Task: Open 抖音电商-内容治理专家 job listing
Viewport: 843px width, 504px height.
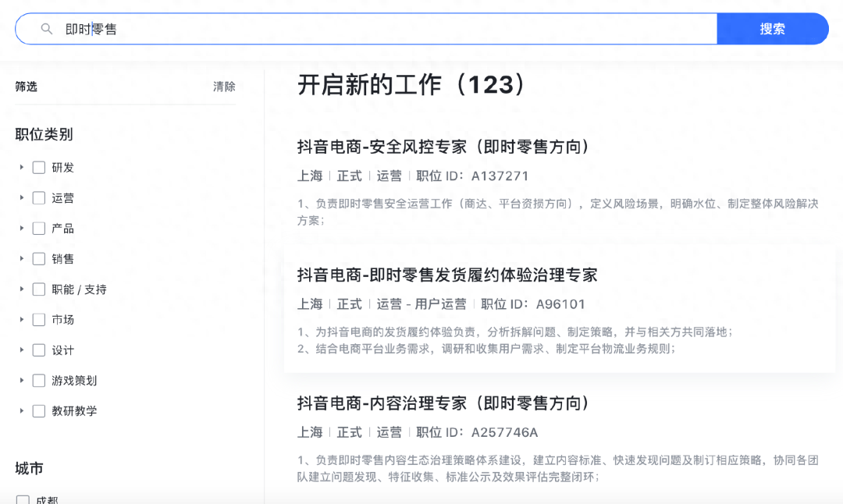Action: coord(443,403)
